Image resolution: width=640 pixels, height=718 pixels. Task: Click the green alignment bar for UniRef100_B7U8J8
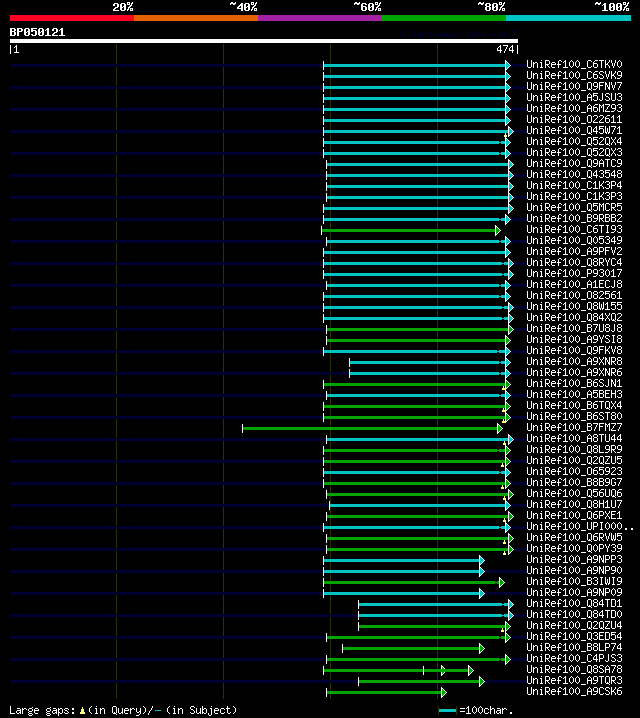pos(420,329)
